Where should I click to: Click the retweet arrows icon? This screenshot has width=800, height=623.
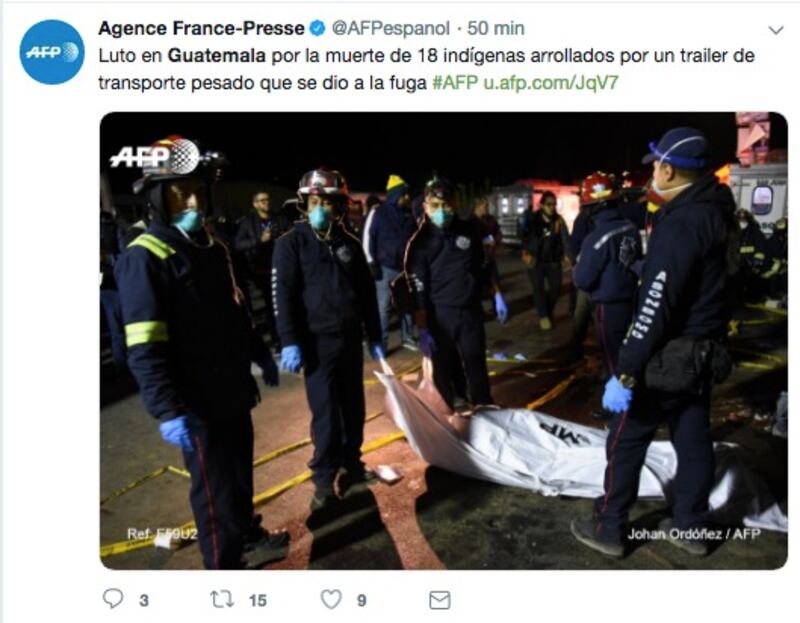tap(222, 599)
